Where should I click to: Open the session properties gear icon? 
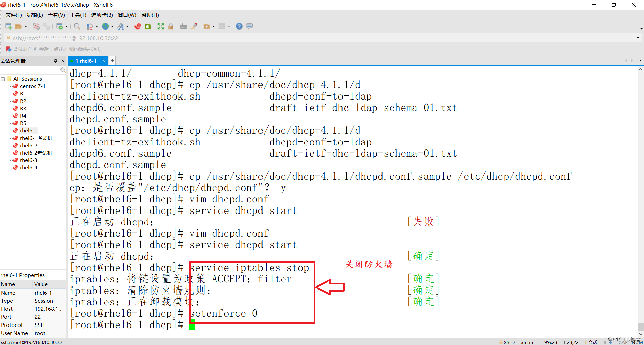(x=59, y=26)
